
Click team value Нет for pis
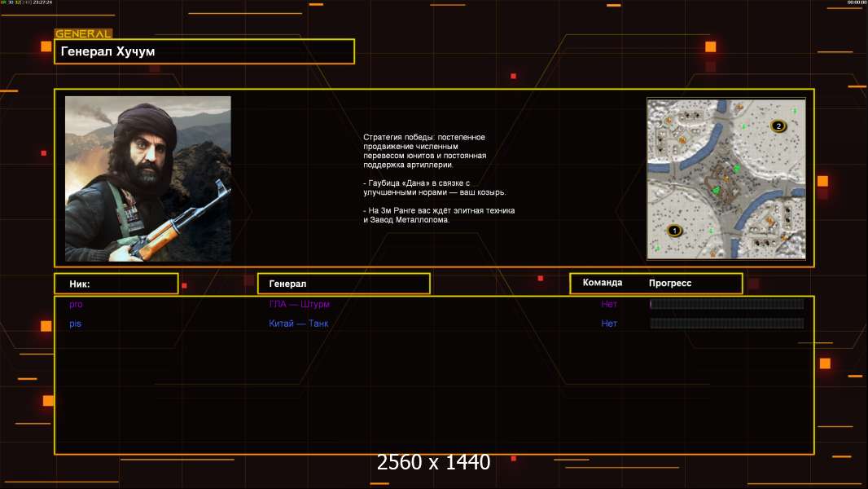(609, 324)
